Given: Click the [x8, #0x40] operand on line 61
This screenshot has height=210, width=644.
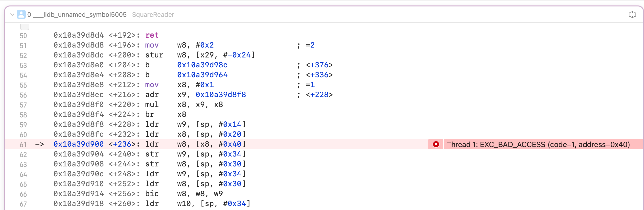Looking at the screenshot, I should click(221, 144).
